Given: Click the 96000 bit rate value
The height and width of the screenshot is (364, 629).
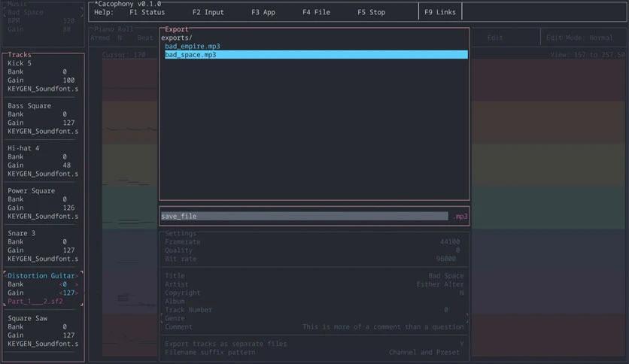Looking at the screenshot, I should coord(445,259).
